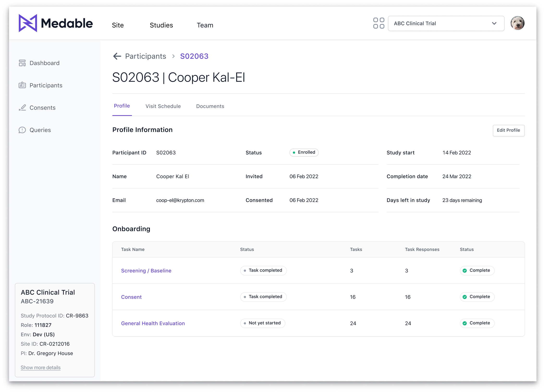Open the Studies menu in the top navigation
The image size is (545, 392).
[x=161, y=25]
